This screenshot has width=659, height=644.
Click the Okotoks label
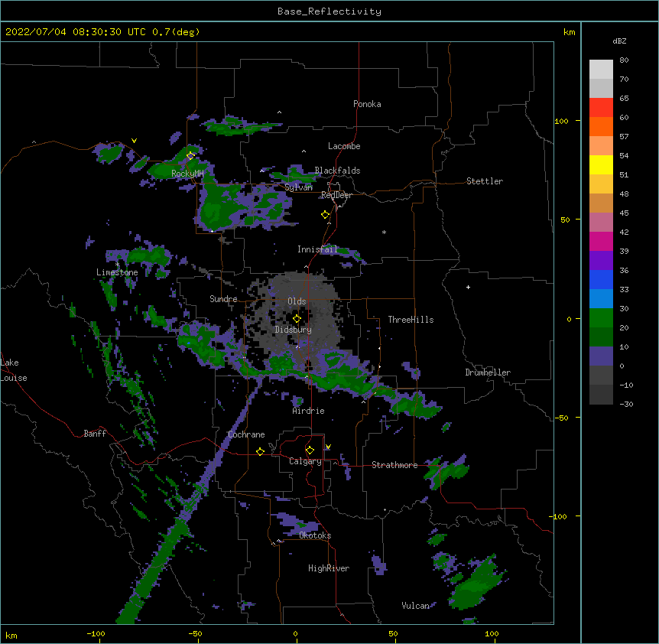pos(315,535)
